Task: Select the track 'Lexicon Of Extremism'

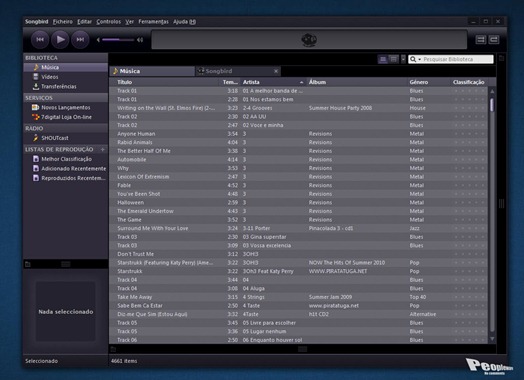Action: (298, 177)
